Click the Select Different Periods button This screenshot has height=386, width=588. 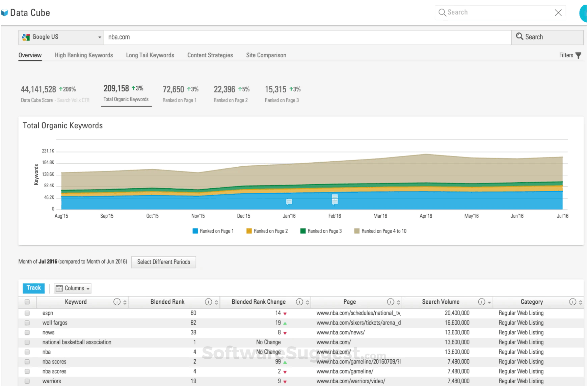tap(163, 262)
